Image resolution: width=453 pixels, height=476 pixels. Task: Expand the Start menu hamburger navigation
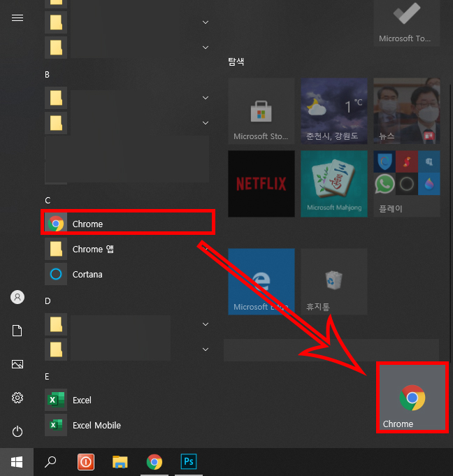click(17, 18)
